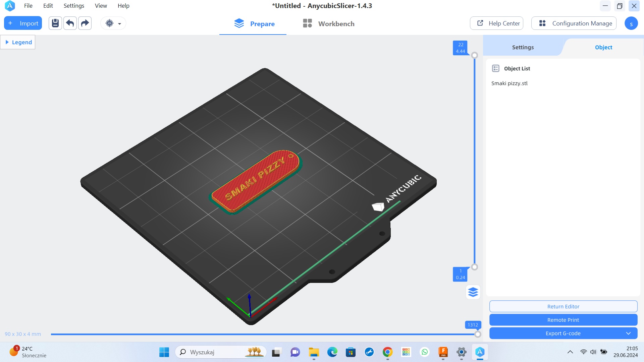Open the Help Center
This screenshot has height=362, width=644.
pyautogui.click(x=496, y=23)
